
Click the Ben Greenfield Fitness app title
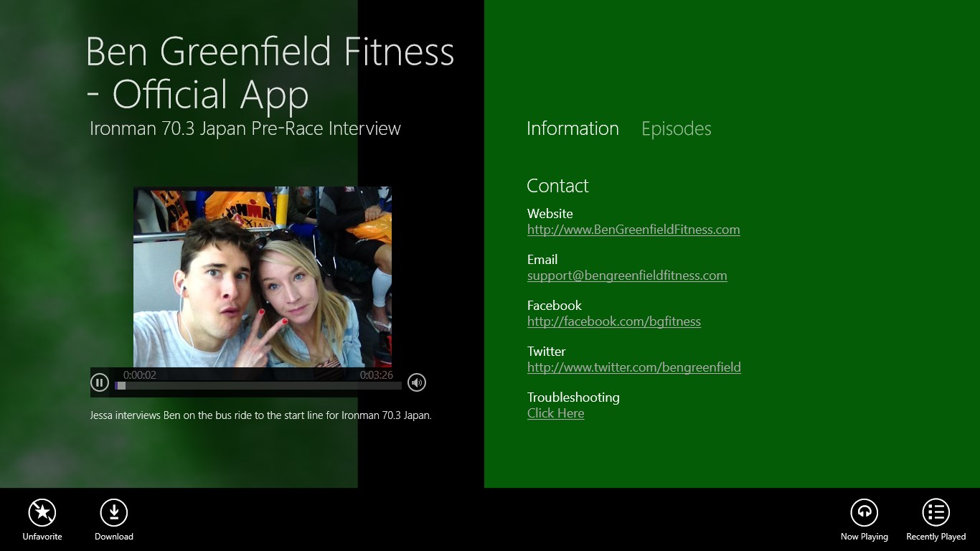(x=270, y=72)
